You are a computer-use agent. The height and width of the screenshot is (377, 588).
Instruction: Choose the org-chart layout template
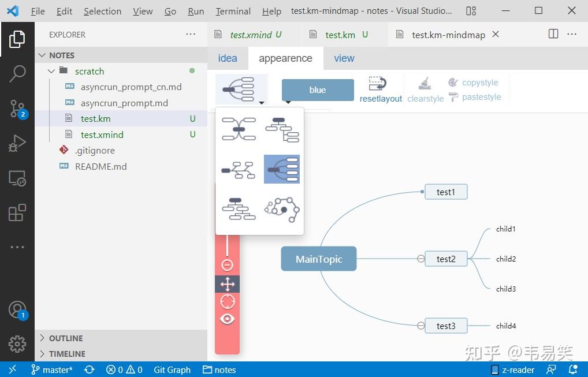coord(239,209)
